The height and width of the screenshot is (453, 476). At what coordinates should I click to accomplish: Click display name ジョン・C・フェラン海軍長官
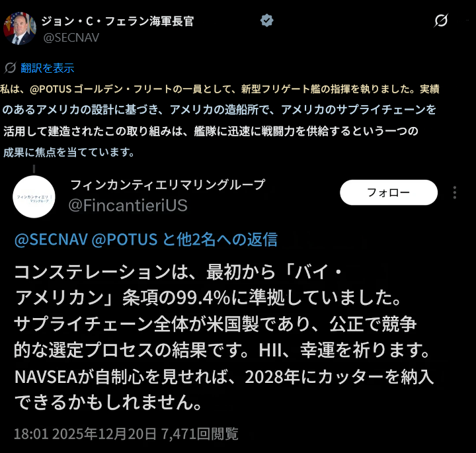(118, 21)
